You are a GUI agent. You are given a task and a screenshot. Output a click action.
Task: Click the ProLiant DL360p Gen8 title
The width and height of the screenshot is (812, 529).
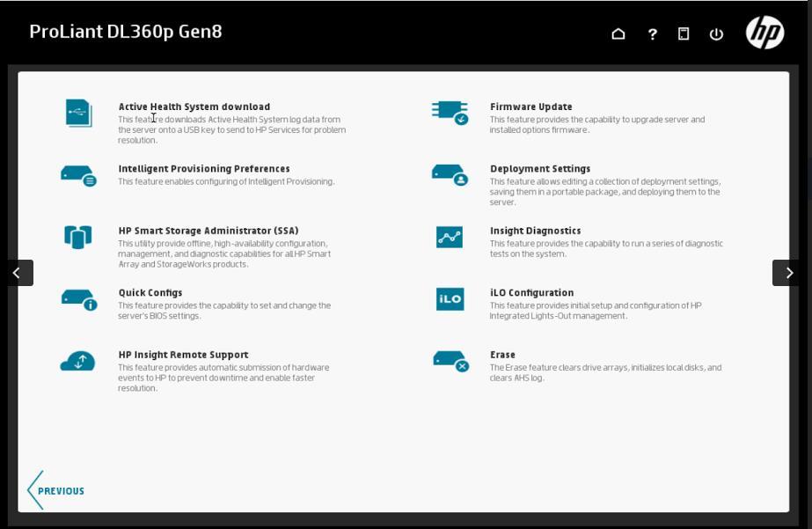click(126, 32)
